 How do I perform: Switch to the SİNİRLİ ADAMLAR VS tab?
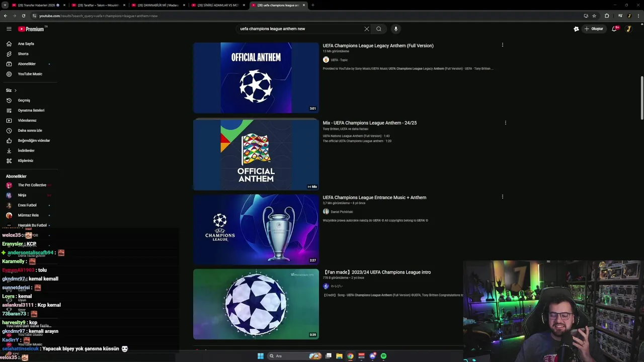[x=218, y=5]
